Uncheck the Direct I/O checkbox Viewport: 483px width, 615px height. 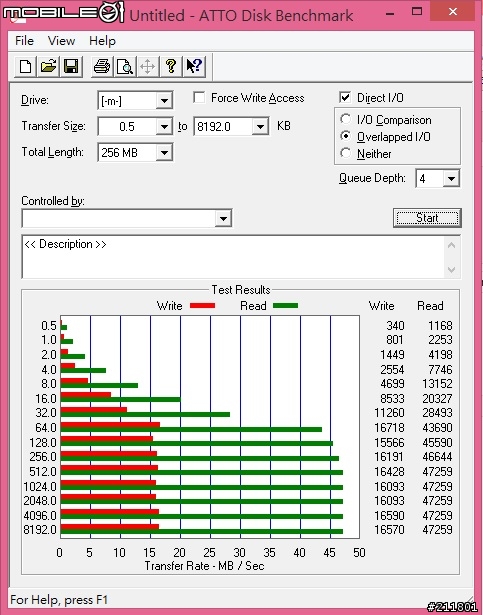tap(345, 97)
